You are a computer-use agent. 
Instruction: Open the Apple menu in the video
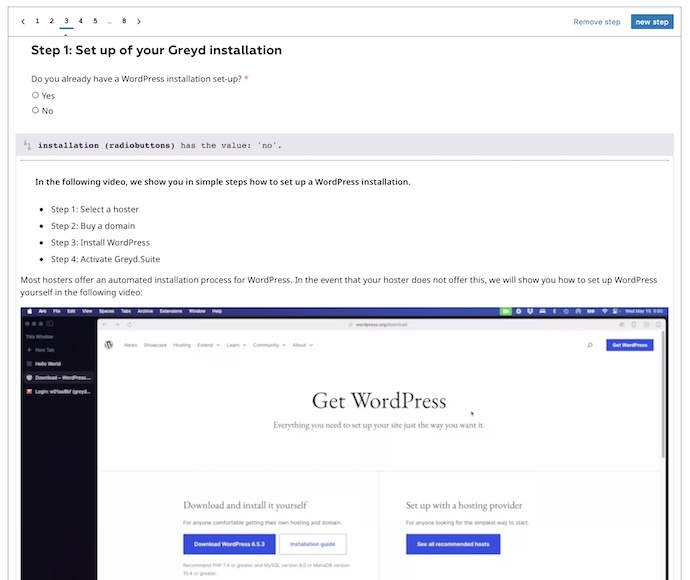pos(29,311)
